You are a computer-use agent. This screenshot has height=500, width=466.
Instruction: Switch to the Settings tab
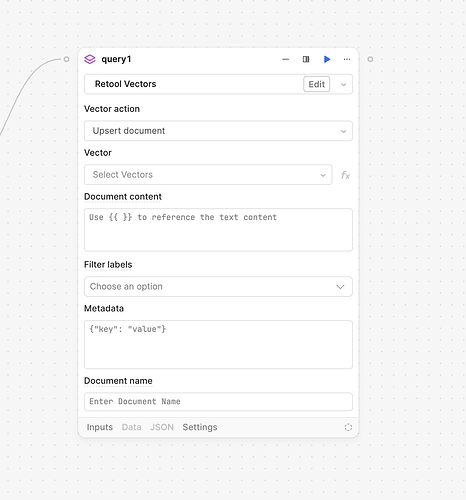[200, 427]
